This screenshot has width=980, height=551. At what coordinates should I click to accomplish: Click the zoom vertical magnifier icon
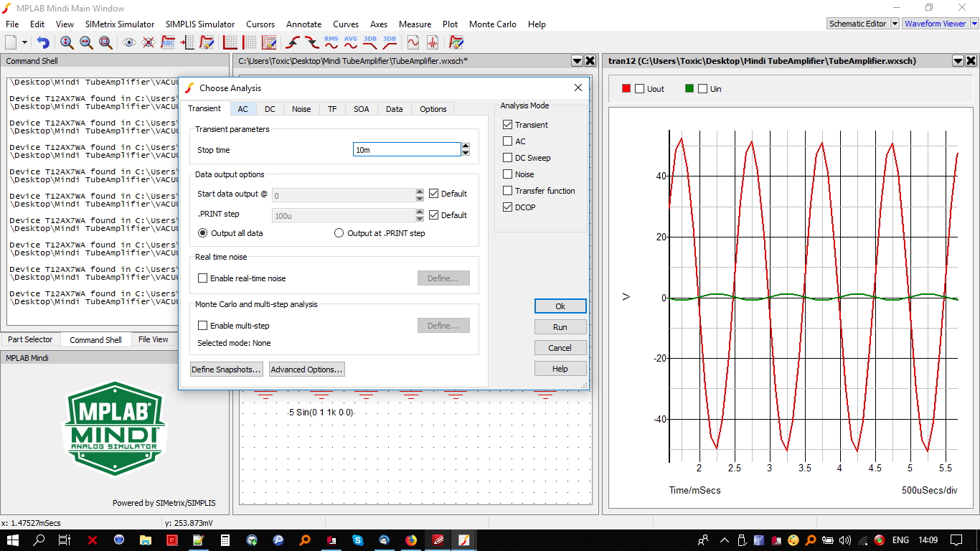click(x=67, y=43)
